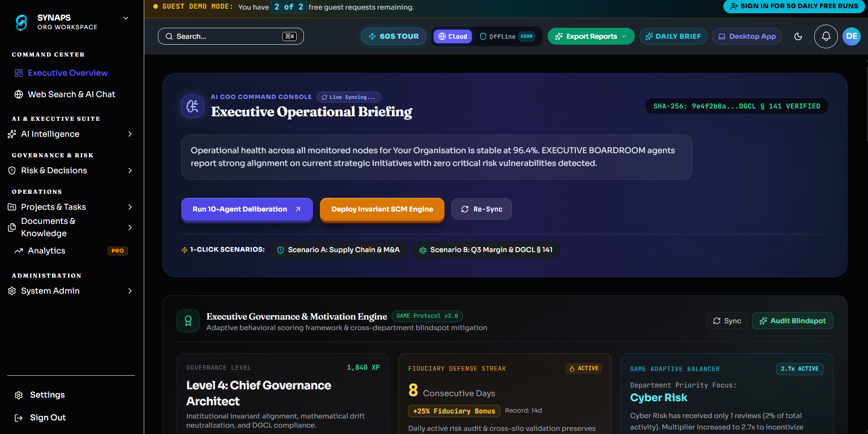Go to Web Search & AI Chat
The image size is (868, 434).
pyautogui.click(x=71, y=94)
